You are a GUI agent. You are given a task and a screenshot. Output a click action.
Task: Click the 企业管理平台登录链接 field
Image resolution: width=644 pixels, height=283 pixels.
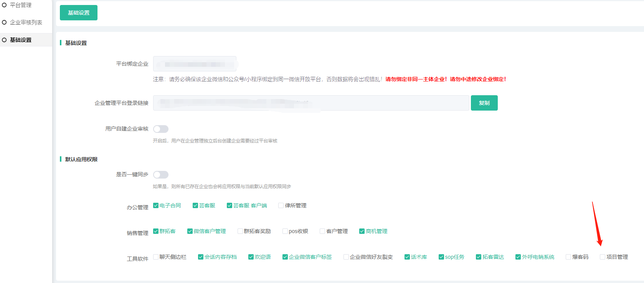point(311,103)
